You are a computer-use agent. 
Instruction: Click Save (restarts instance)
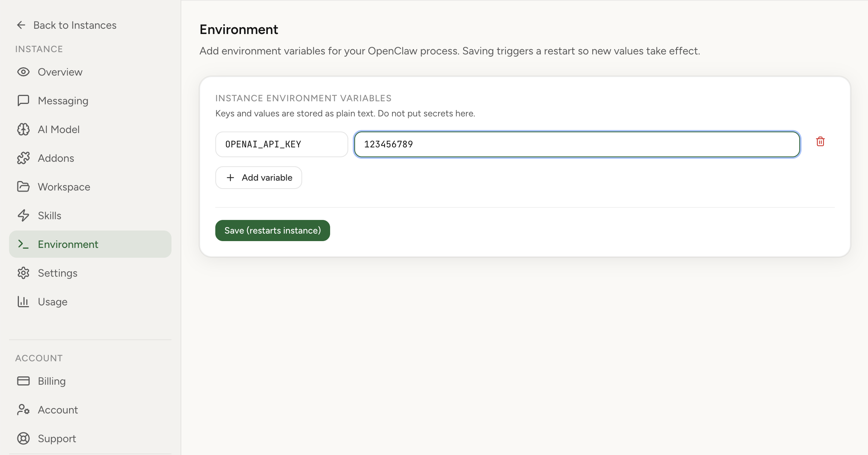point(272,230)
